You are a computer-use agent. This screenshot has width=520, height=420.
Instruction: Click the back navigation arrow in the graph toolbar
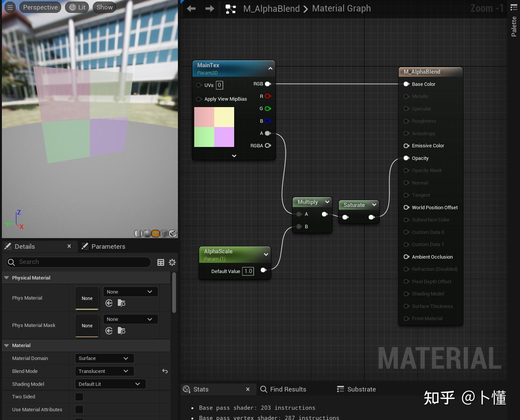pyautogui.click(x=191, y=8)
